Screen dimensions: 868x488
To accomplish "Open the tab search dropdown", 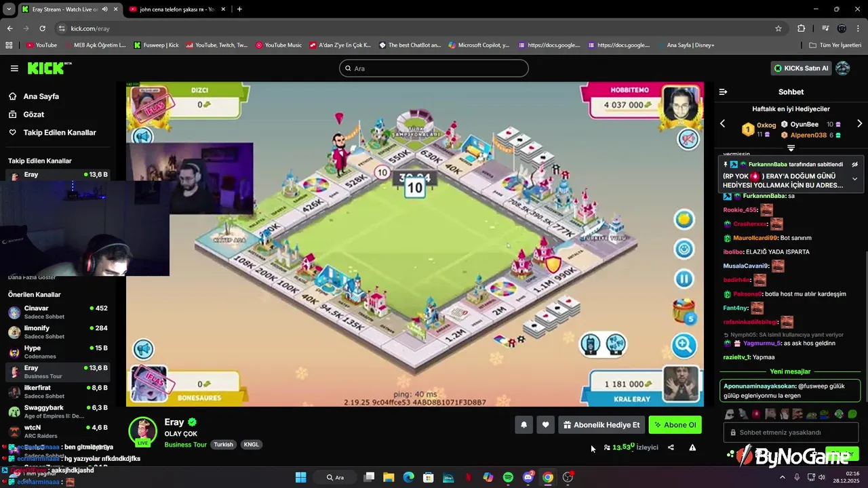I will 9,9.
